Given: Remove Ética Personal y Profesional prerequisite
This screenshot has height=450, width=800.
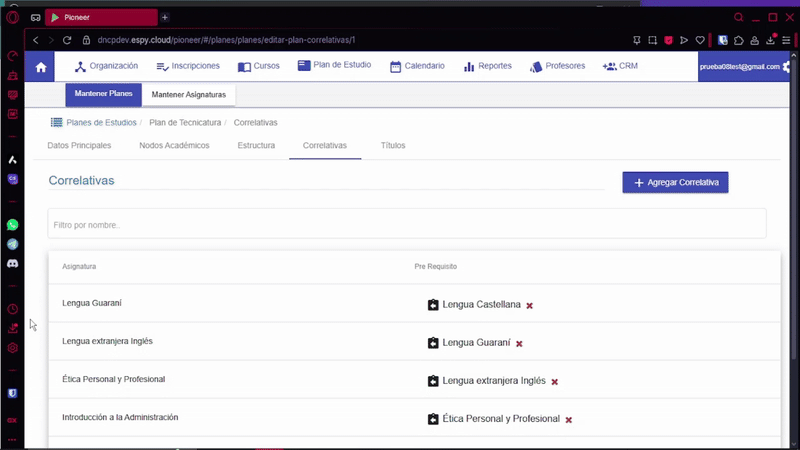Looking at the screenshot, I should click(569, 420).
